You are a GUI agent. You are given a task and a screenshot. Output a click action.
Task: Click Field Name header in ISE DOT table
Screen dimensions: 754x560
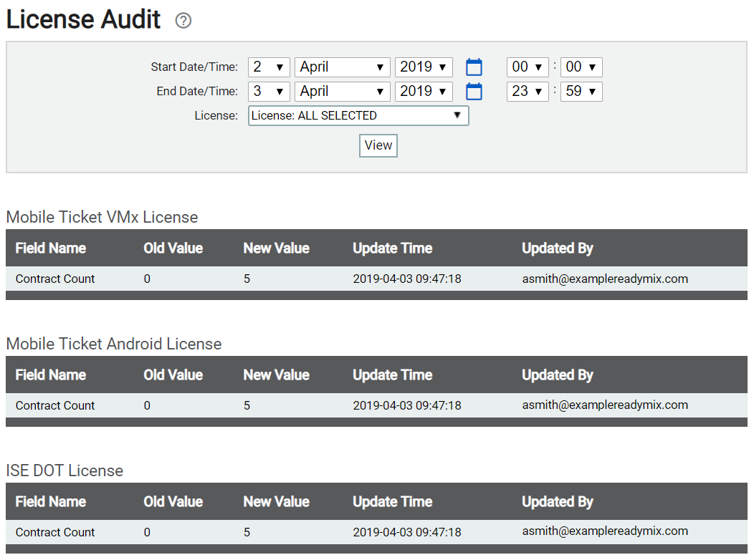pos(50,501)
